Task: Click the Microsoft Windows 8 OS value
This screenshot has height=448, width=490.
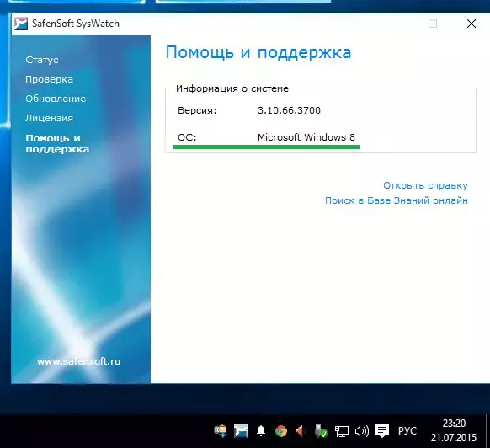Action: (x=306, y=137)
